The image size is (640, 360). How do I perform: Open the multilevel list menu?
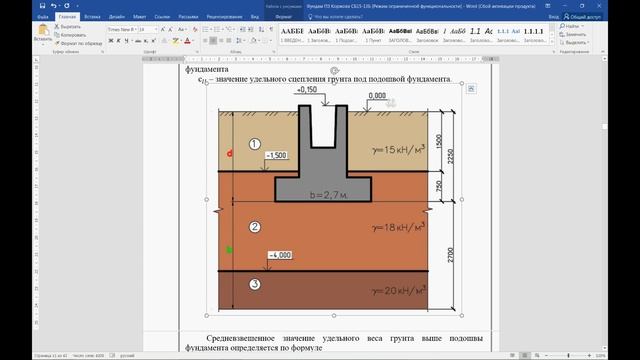point(230,29)
